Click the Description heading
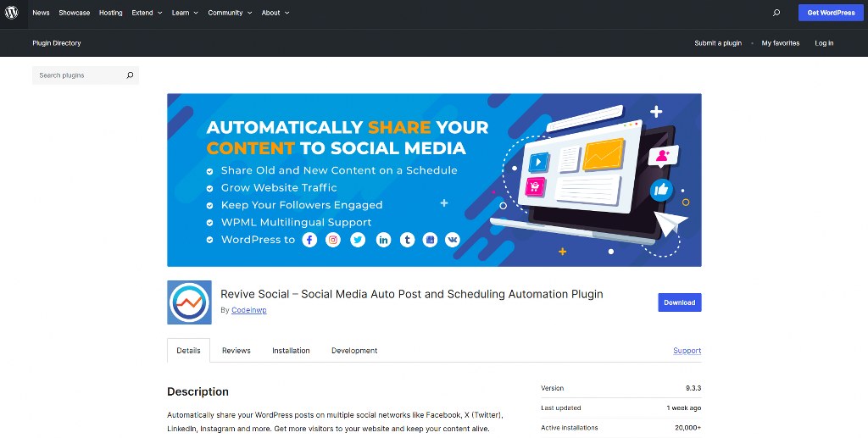This screenshot has width=868, height=438. [198, 391]
